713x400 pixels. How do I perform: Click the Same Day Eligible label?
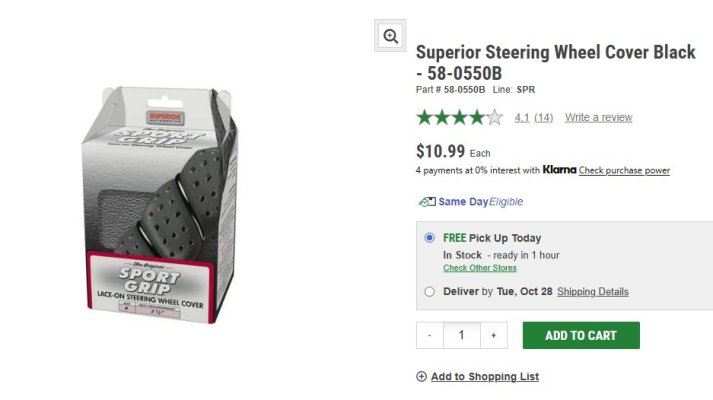pyautogui.click(x=481, y=201)
